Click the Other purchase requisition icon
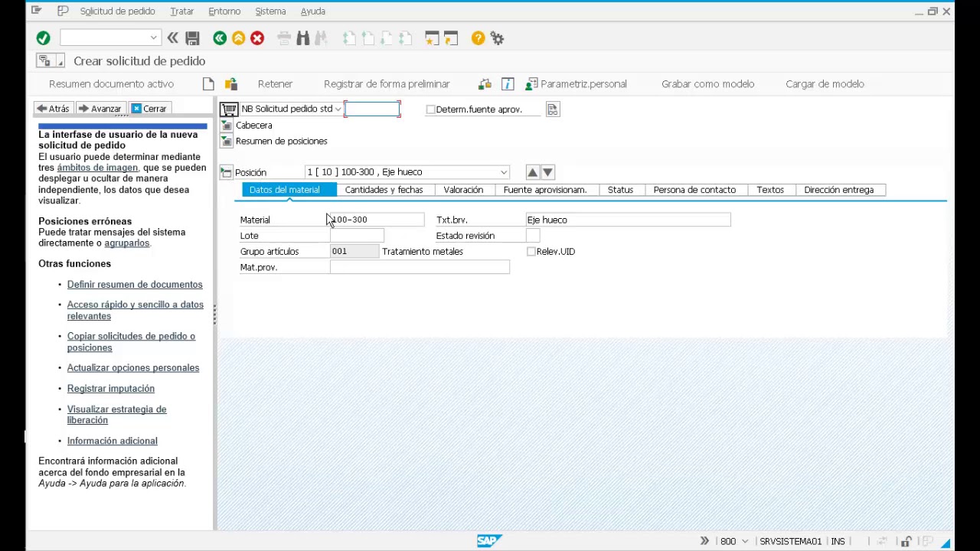 click(x=230, y=84)
